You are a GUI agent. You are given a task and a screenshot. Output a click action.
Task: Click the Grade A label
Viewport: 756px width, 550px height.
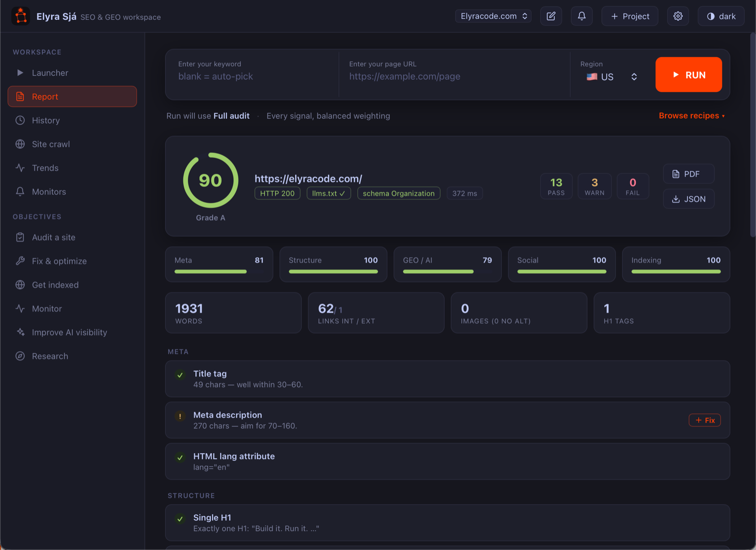tap(211, 218)
